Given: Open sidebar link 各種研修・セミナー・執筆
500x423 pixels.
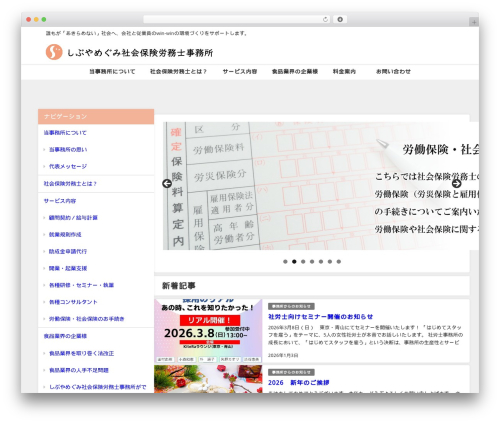Looking at the screenshot, I should (x=82, y=285).
